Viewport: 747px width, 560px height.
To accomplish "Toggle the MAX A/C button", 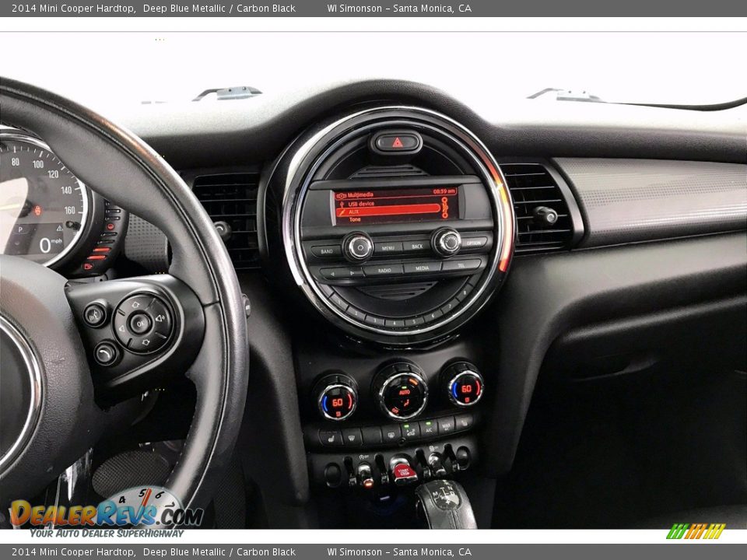I will coord(446,425).
